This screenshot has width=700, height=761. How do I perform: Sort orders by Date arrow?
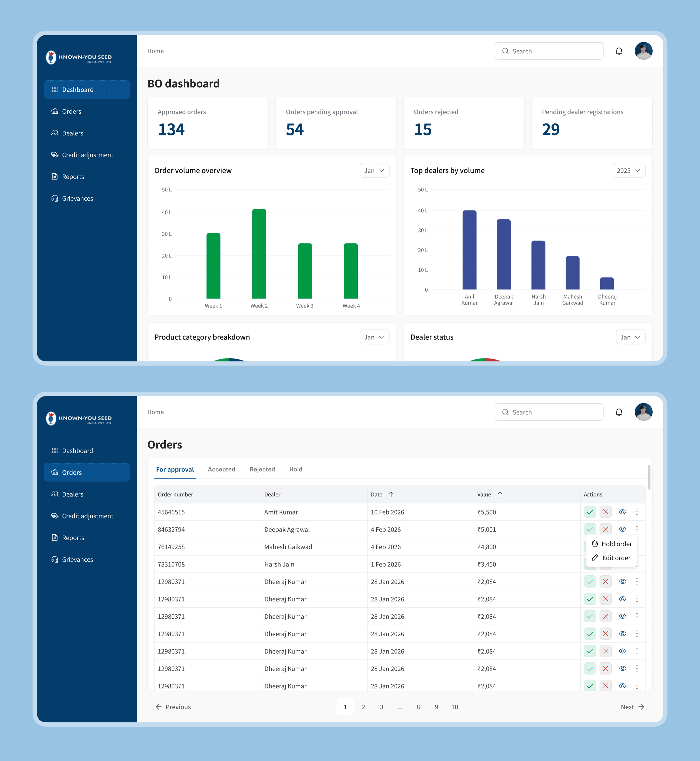pos(391,494)
